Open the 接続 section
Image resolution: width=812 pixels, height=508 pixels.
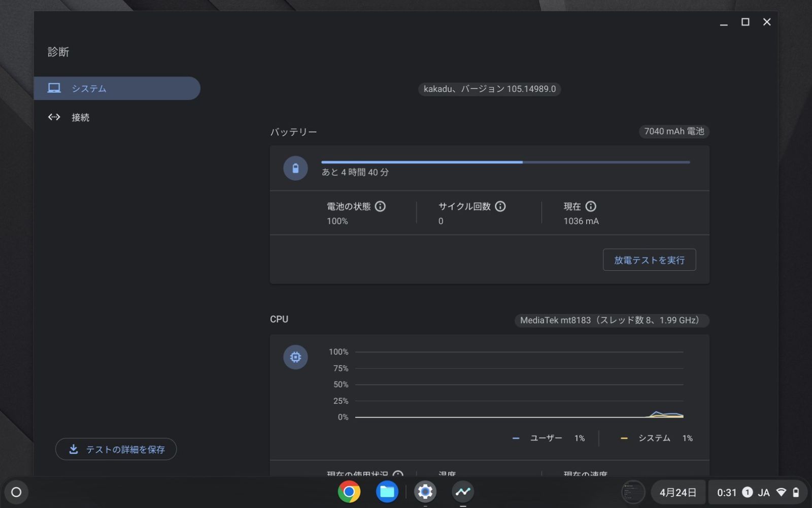117,117
